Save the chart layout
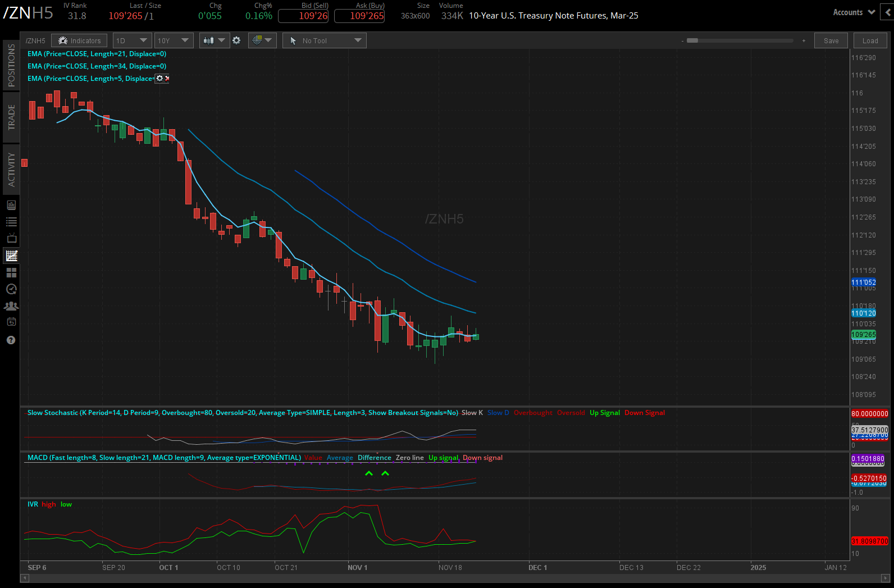The image size is (894, 588). click(x=831, y=40)
